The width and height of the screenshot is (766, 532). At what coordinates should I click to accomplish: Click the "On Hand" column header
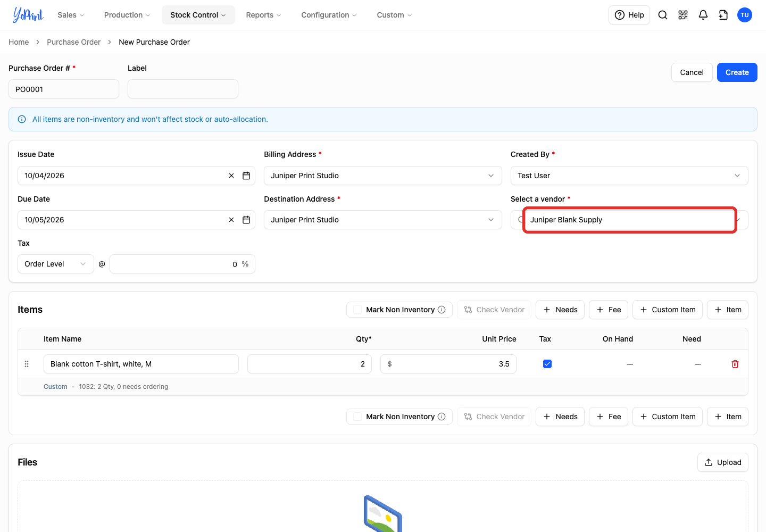618,339
